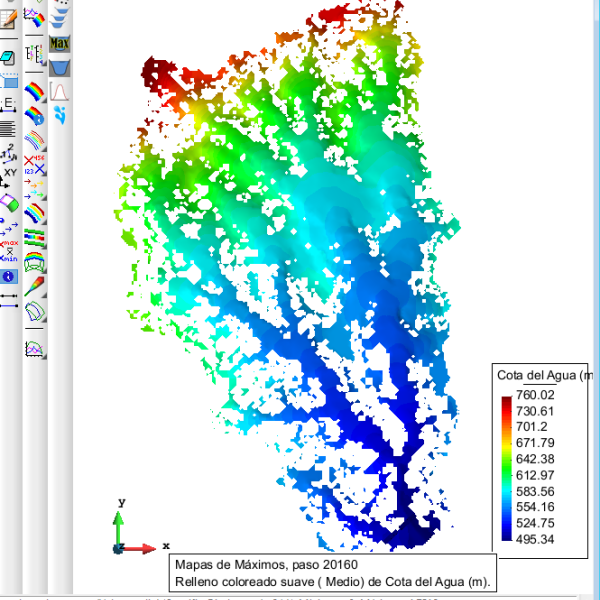Click the 760.02 maximum legend value
The width and height of the screenshot is (600, 600).
pos(535,395)
